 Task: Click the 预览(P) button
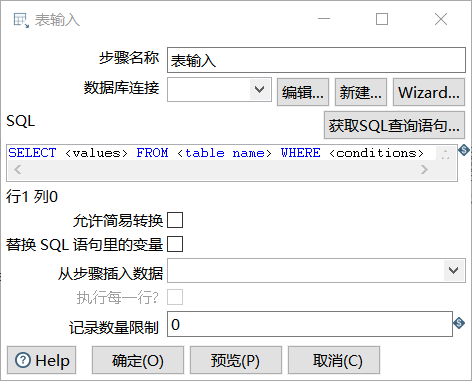click(x=236, y=360)
